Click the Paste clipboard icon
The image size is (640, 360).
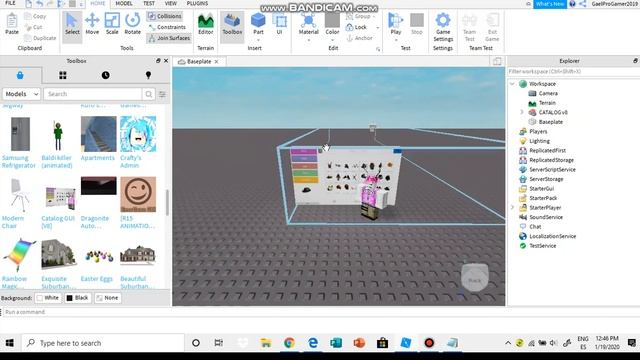pos(11,24)
